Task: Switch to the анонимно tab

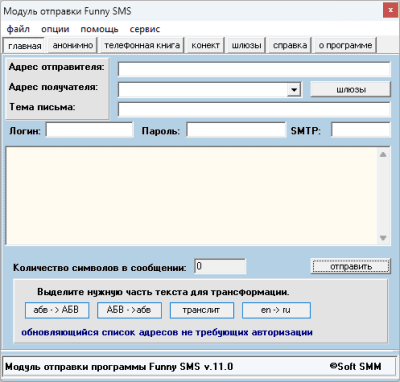Action: tap(73, 45)
